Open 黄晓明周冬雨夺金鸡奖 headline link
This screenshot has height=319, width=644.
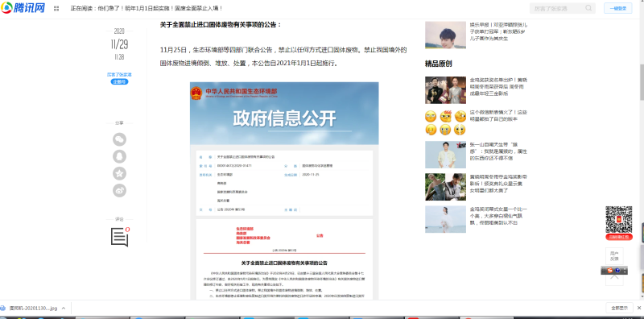coord(498,184)
